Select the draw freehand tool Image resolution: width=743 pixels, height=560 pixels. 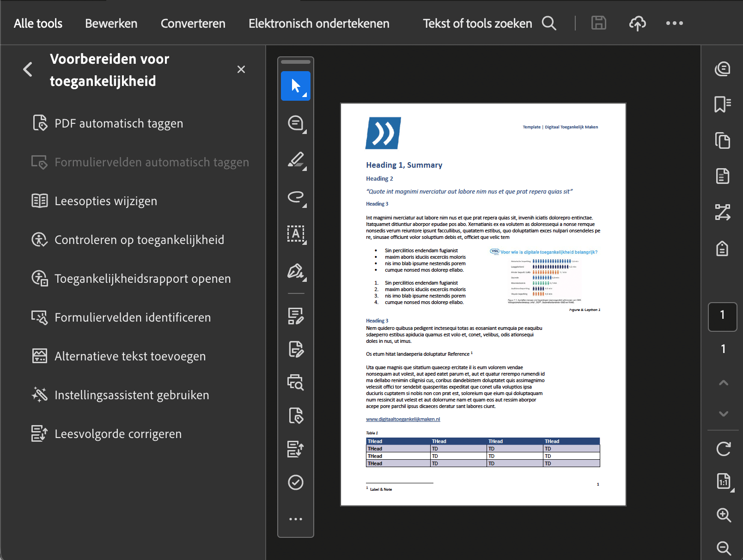pos(295,198)
